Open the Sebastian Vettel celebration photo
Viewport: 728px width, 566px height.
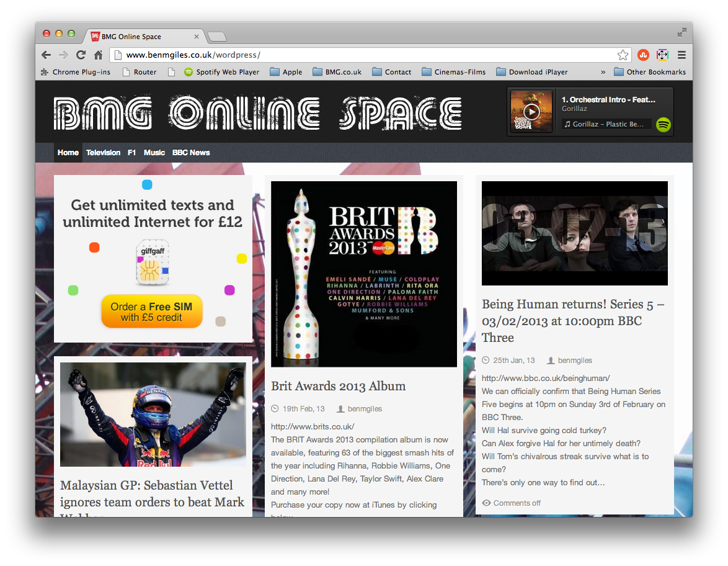[x=153, y=415]
